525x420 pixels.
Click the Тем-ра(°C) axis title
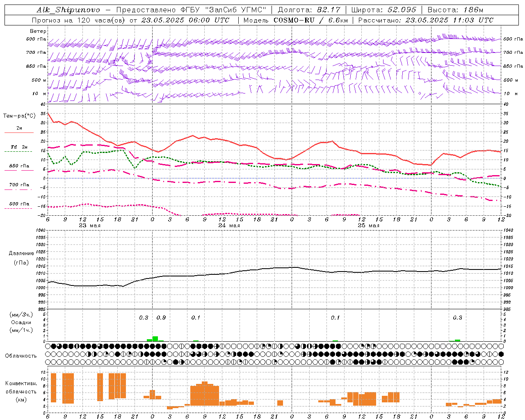(x=19, y=116)
